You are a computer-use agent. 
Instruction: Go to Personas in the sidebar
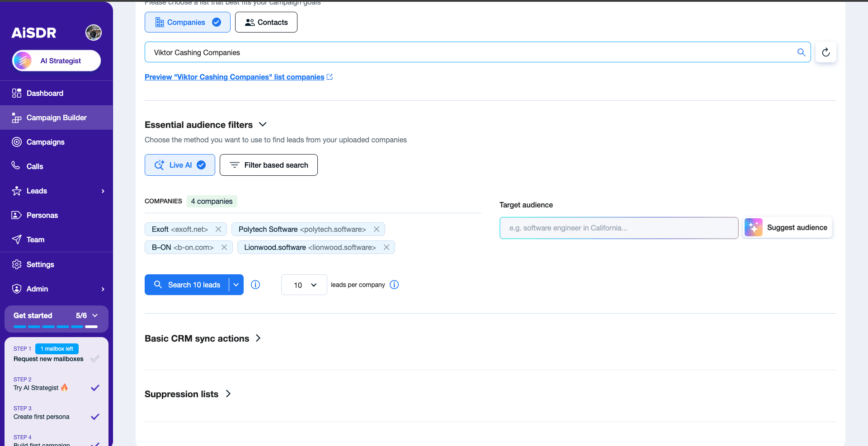coord(42,215)
